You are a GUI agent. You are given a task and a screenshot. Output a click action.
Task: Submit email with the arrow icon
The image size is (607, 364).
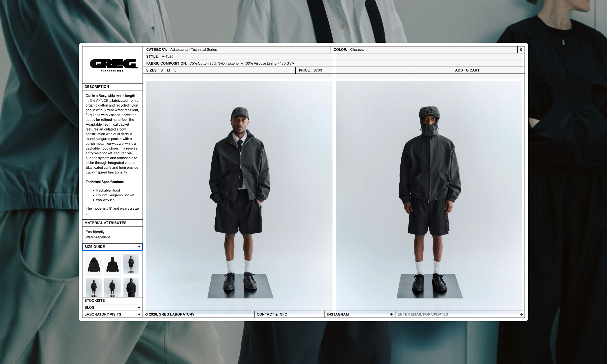pyautogui.click(x=521, y=314)
